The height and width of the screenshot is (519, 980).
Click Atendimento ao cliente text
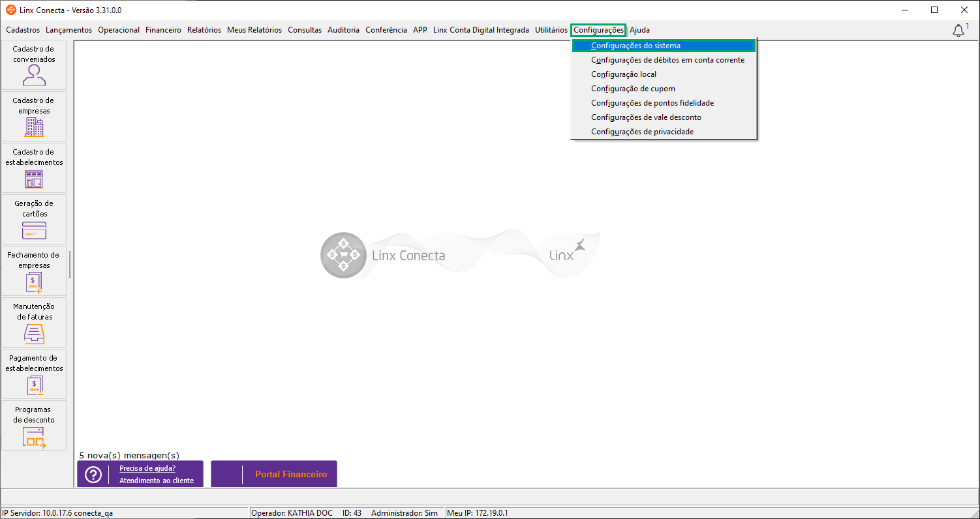click(x=157, y=481)
